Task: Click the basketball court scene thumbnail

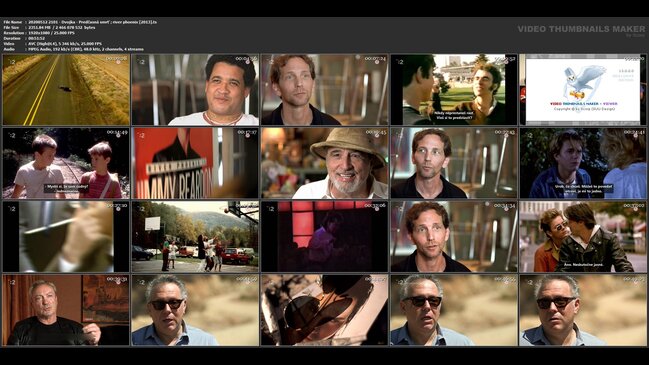Action: 195,237
